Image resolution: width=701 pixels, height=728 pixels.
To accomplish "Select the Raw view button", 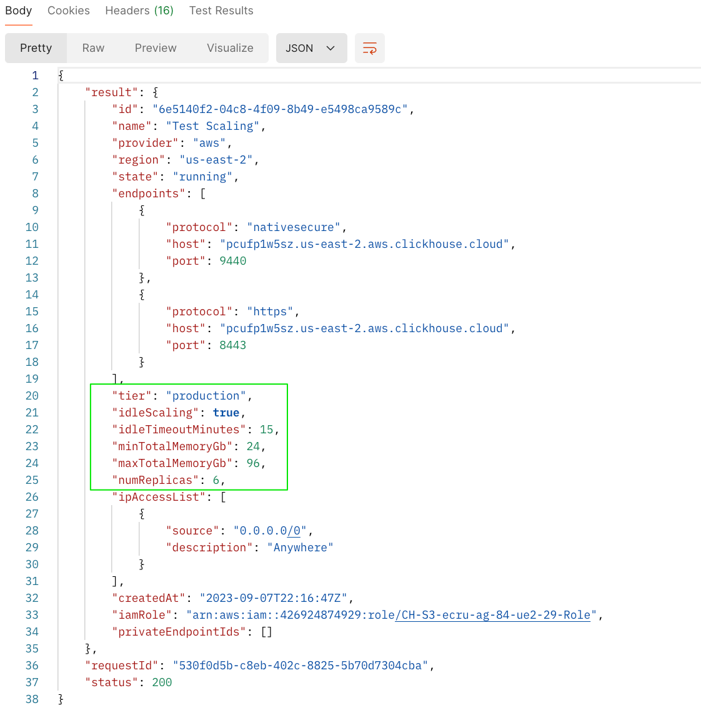I will click(x=93, y=48).
